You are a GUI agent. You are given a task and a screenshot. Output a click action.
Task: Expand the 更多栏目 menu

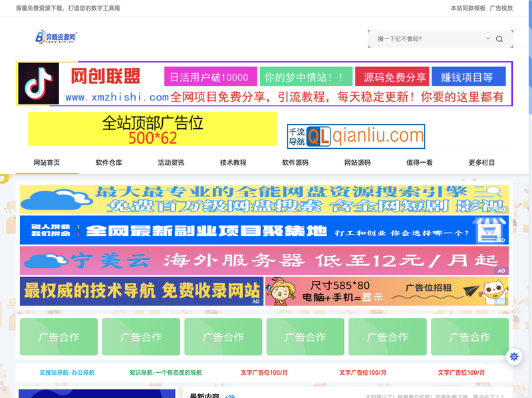coord(481,162)
